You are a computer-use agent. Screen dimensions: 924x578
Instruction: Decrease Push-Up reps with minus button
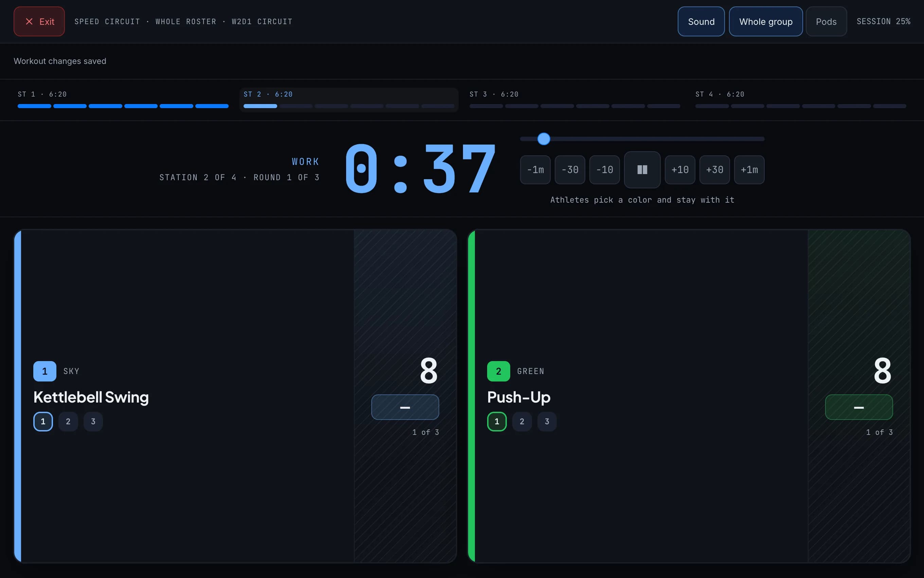[859, 407]
